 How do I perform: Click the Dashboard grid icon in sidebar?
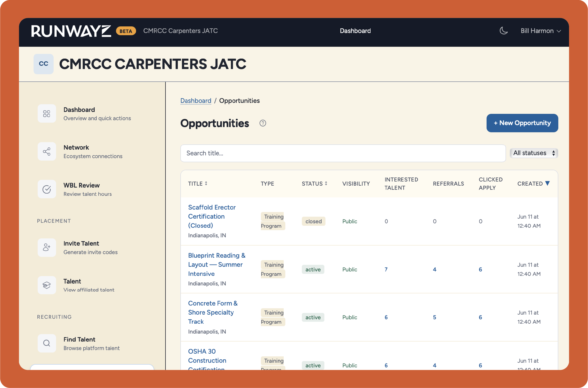click(47, 114)
